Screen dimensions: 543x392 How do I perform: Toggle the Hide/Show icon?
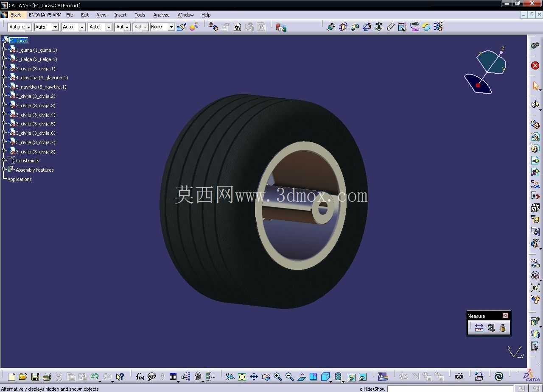point(351,377)
